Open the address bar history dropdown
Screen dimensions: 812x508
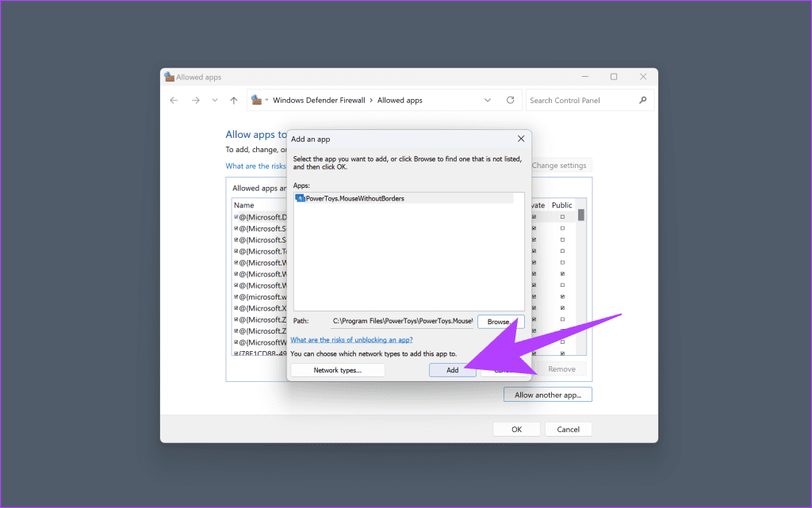488,101
